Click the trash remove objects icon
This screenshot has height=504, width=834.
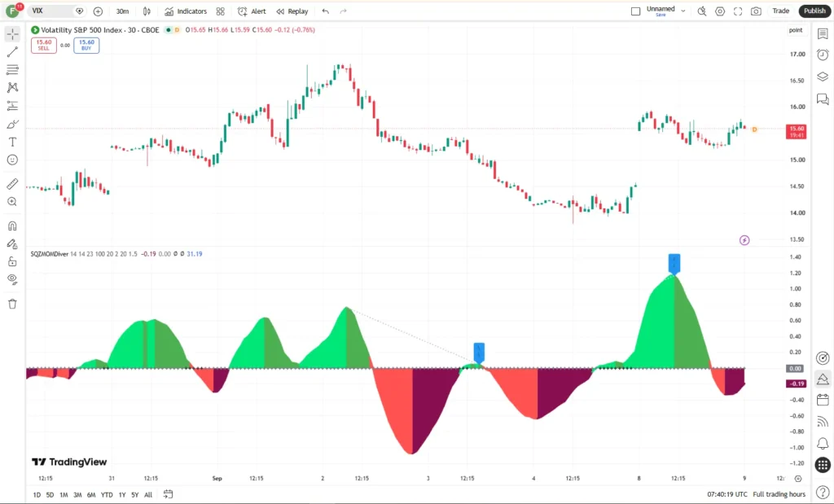click(x=12, y=304)
